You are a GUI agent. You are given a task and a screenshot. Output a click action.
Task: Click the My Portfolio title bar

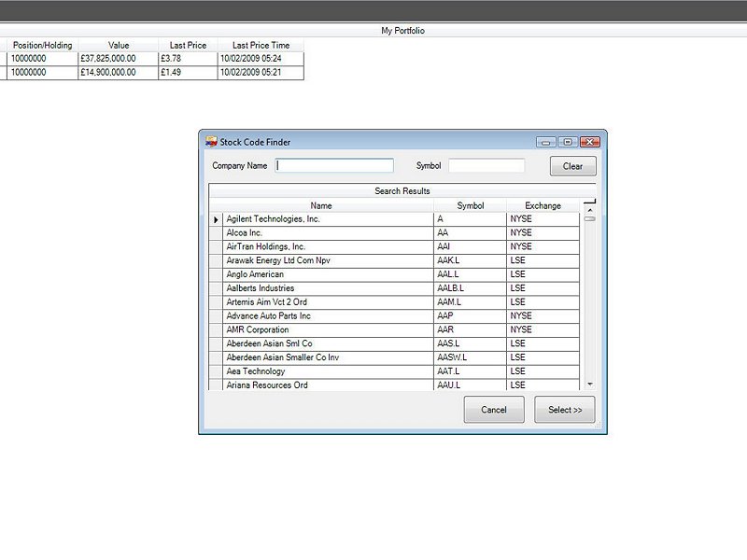(x=373, y=31)
